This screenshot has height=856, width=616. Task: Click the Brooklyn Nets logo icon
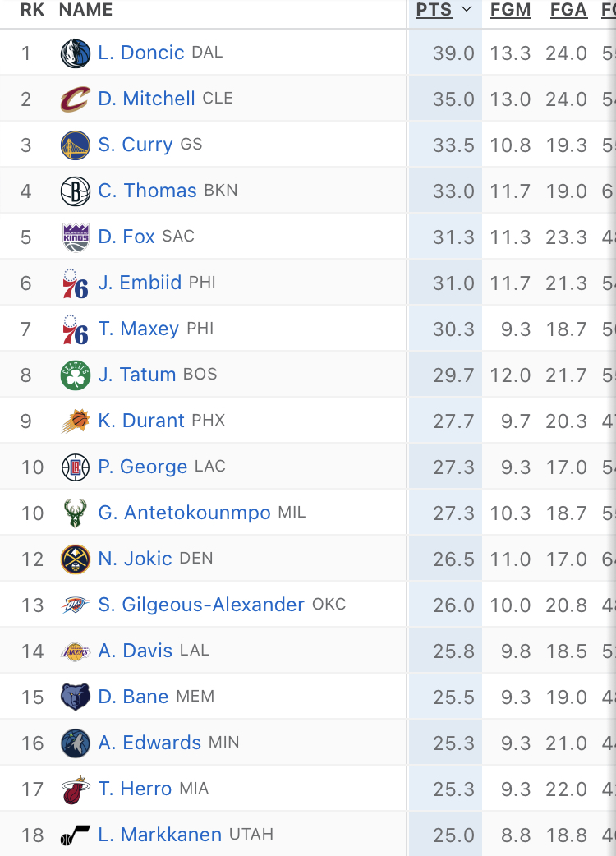[76, 191]
